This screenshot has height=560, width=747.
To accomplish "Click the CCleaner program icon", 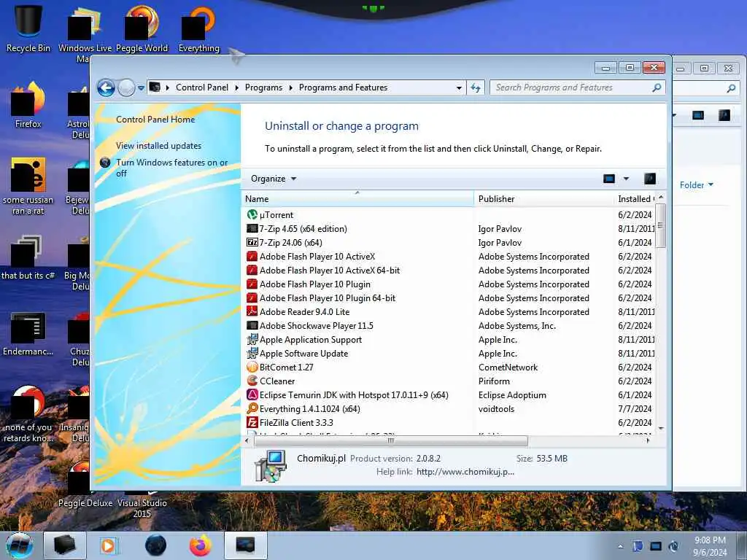I will [252, 381].
